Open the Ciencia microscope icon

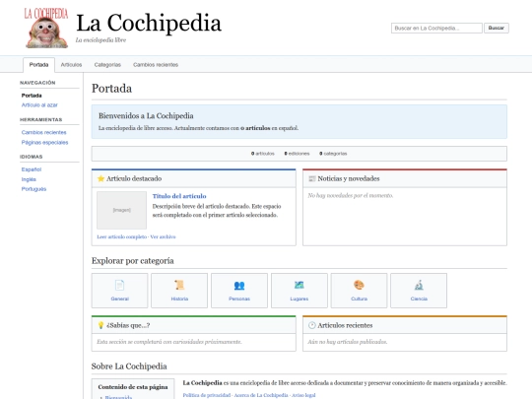click(x=419, y=285)
